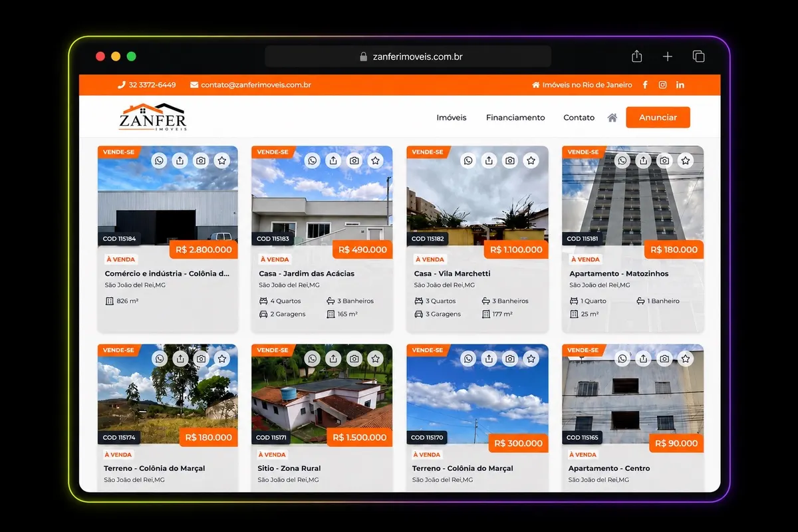Image resolution: width=798 pixels, height=532 pixels.
Task: Open the Financiamento menu item
Action: 515,118
